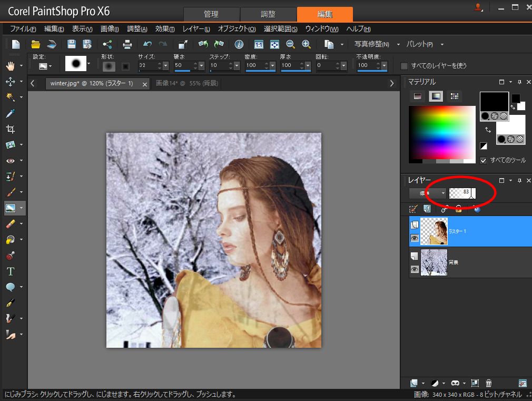
Task: Click the Zoom In magnifier icon
Action: coord(306,44)
